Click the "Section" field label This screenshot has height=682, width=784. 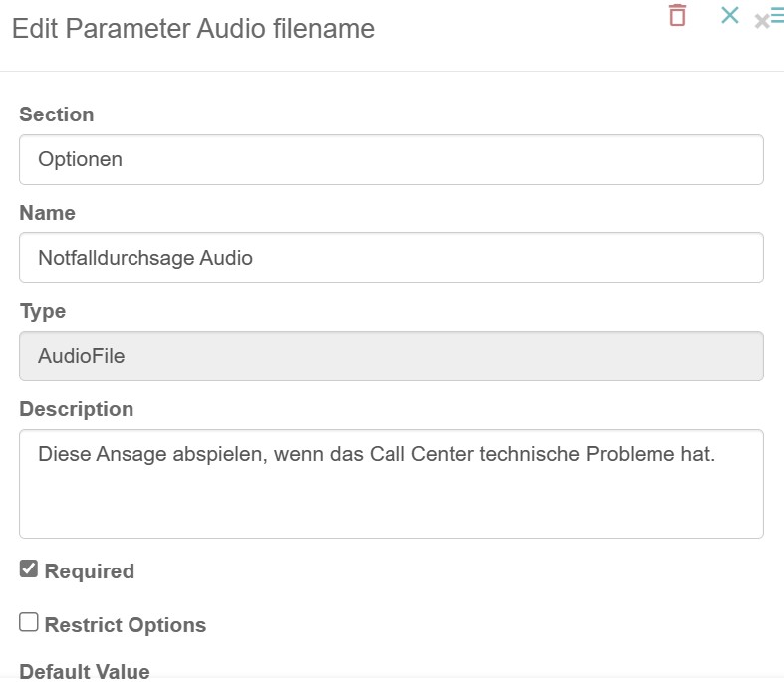[x=57, y=114]
